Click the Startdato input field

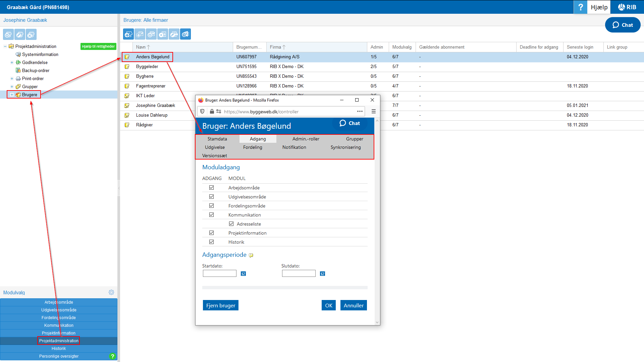coord(220,274)
